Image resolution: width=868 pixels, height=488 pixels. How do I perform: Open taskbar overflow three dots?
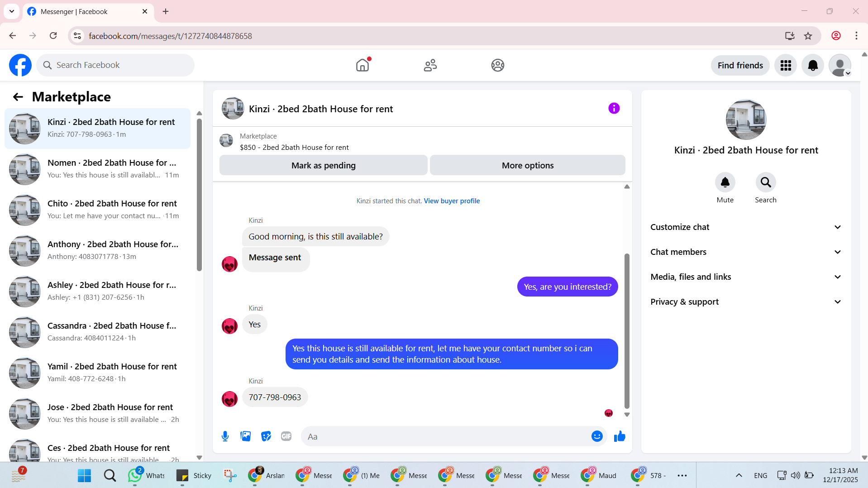(x=682, y=475)
